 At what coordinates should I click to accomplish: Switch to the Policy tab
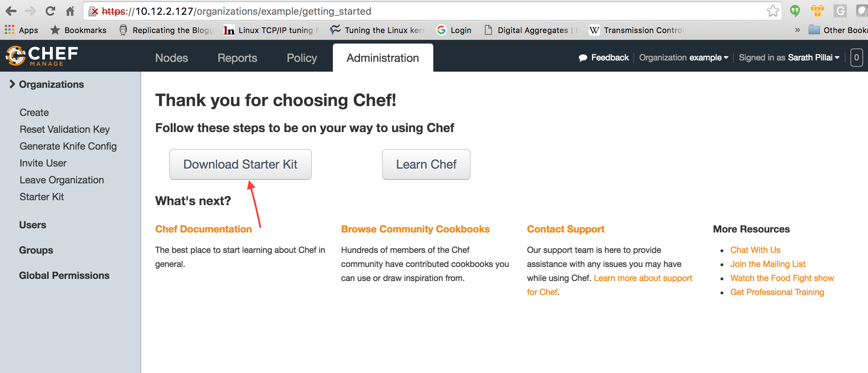click(x=302, y=58)
